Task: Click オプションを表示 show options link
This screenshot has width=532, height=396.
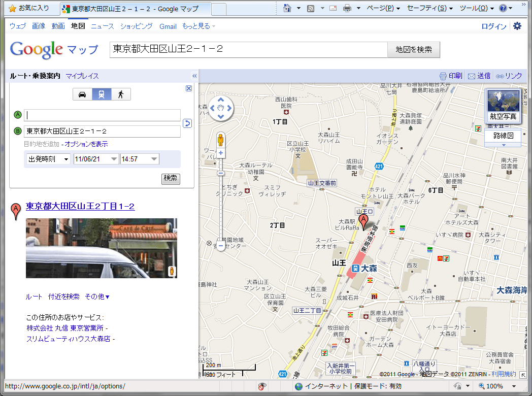Action: 86,144
